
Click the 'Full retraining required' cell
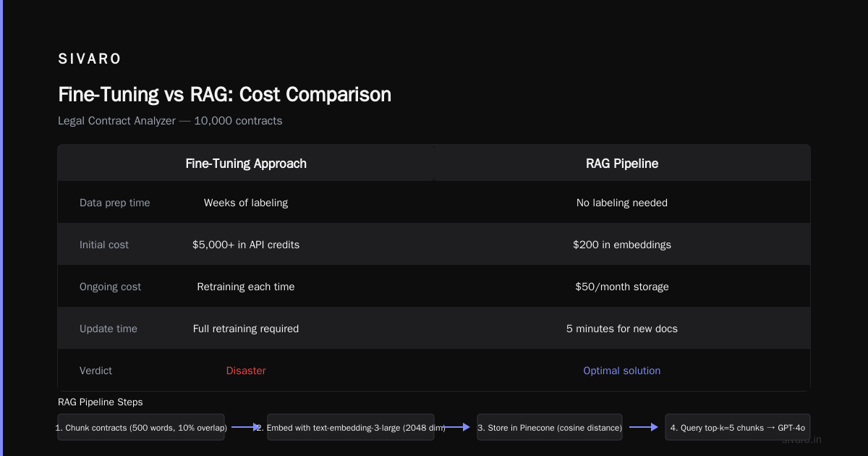point(246,329)
